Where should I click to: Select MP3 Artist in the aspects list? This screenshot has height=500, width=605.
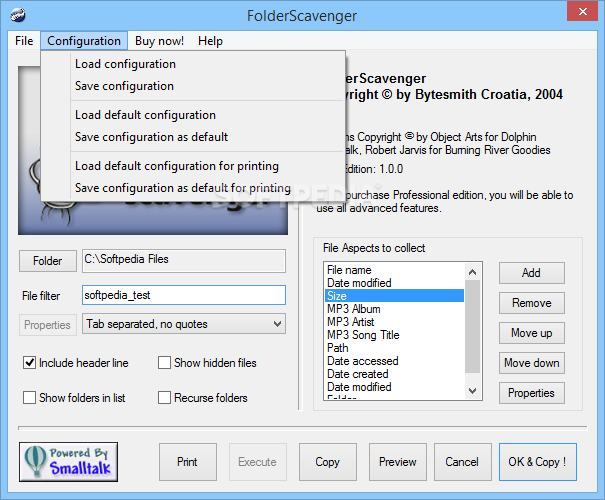[x=394, y=322]
